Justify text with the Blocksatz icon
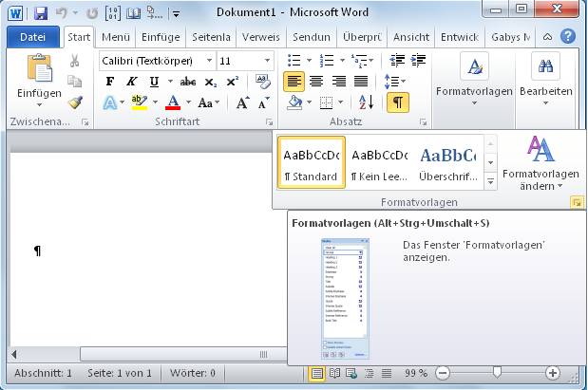The height and width of the screenshot is (390, 588). coord(361,82)
